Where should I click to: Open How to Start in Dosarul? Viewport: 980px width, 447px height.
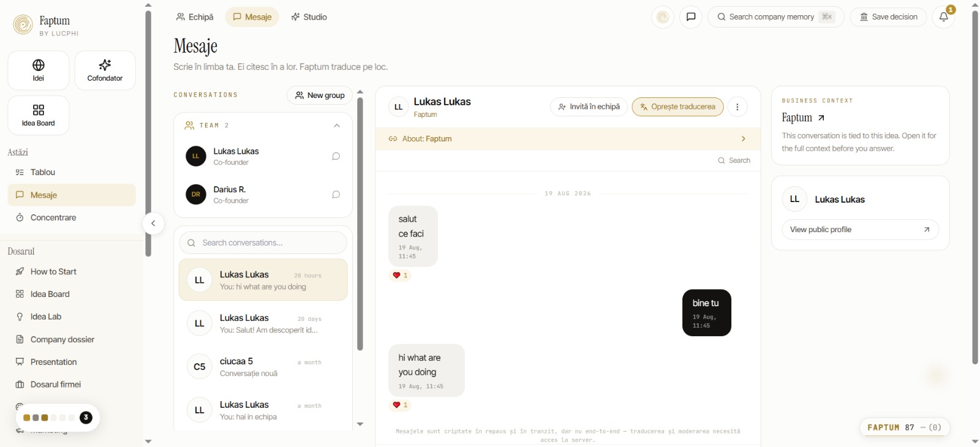[x=72, y=271]
